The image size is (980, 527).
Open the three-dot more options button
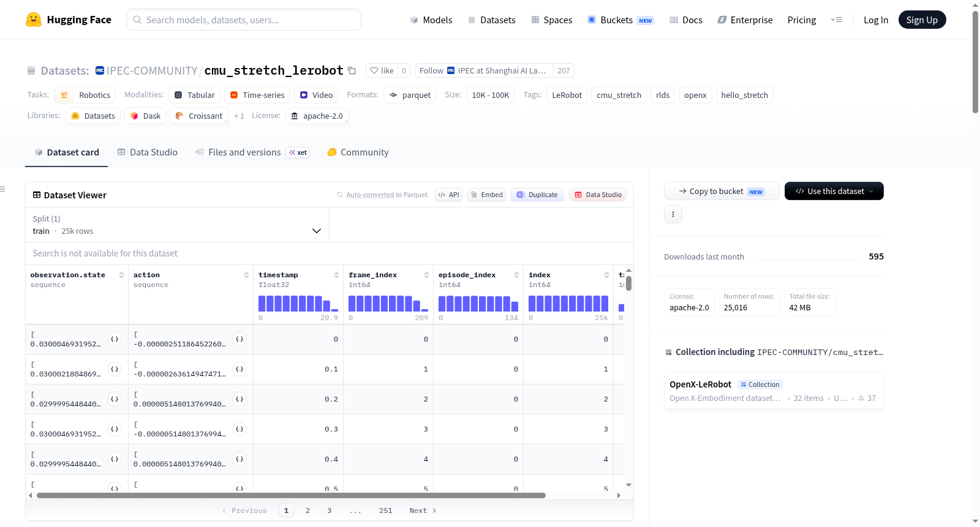[x=673, y=214]
